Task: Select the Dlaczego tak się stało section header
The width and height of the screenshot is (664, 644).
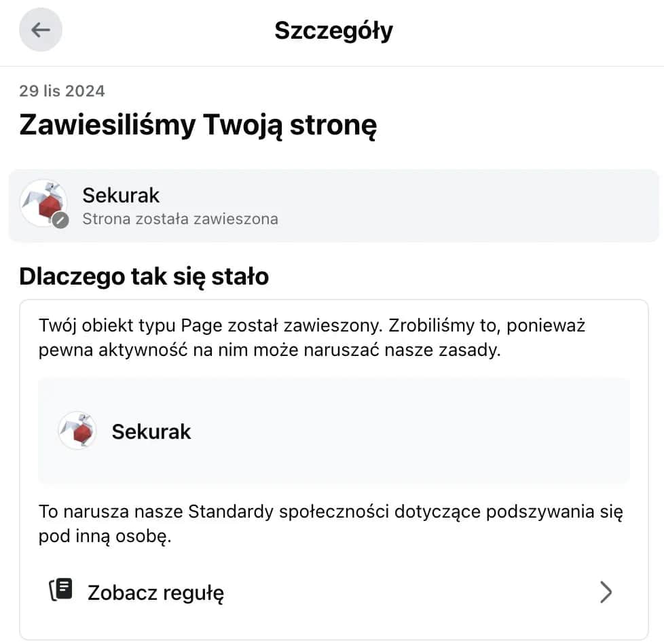Action: click(143, 276)
